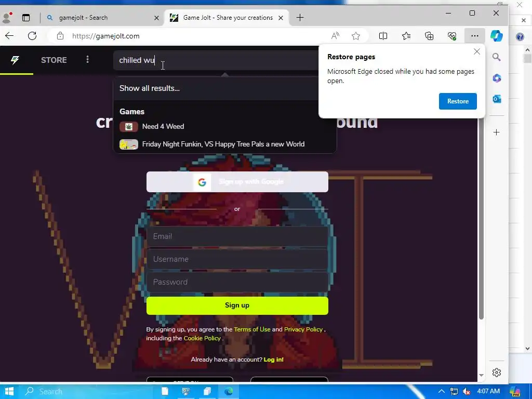
Task: Open the tab actions menu icon
Action: [26, 18]
